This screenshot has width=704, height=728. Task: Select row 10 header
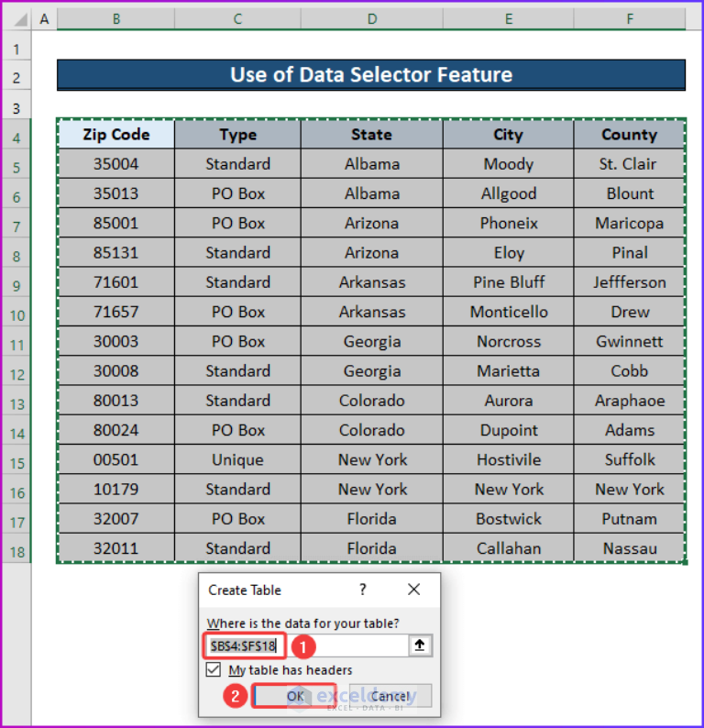17,315
